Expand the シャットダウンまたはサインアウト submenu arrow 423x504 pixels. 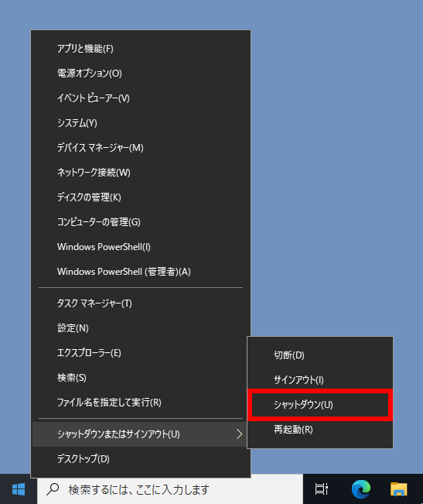239,434
